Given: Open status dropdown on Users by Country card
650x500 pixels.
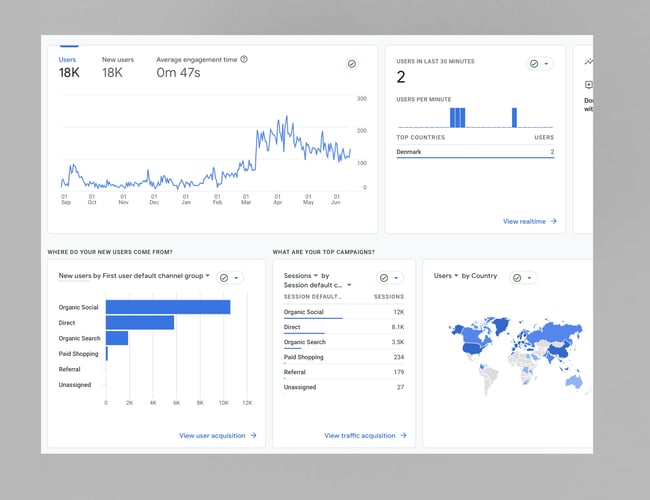Looking at the screenshot, I should [x=530, y=278].
